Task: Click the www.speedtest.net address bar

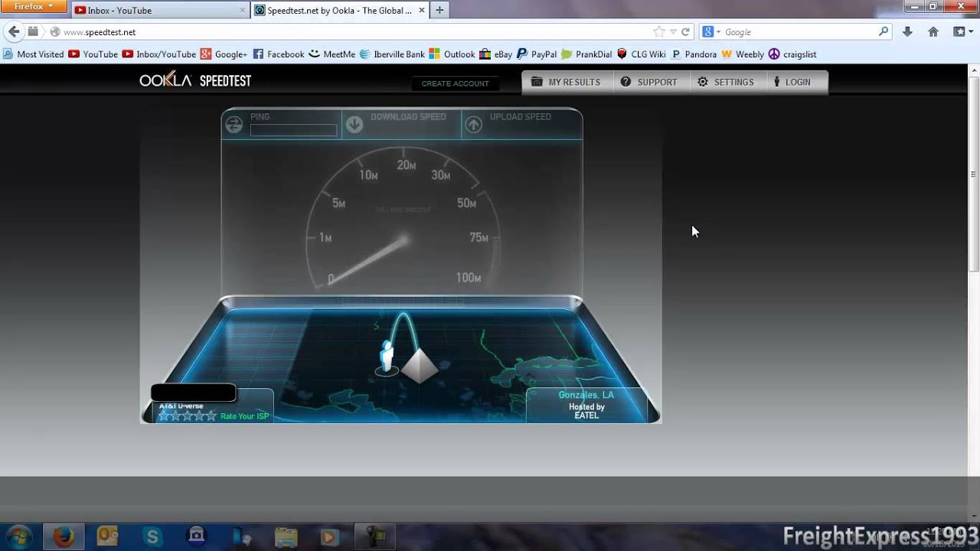Action: tap(352, 32)
